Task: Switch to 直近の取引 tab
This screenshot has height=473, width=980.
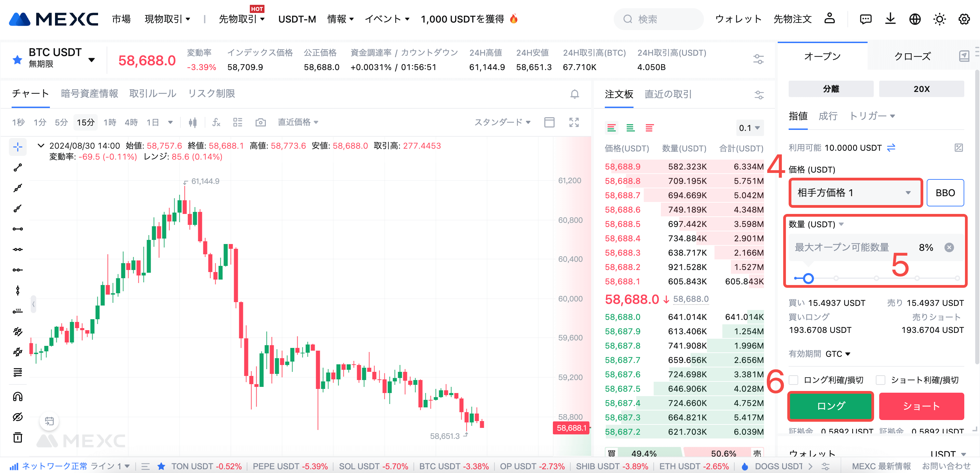Action: coord(668,94)
